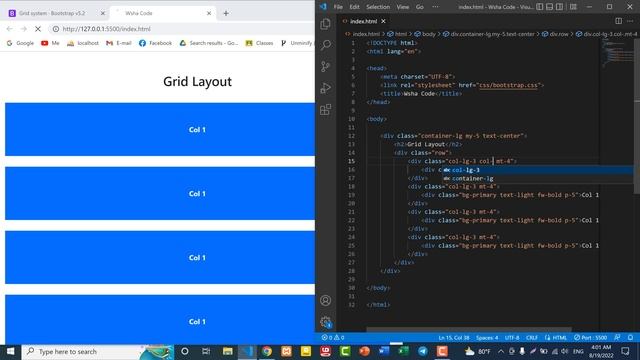Image resolution: width=640 pixels, height=360 pixels.
Task: Open File Explorer from the taskbar
Action: point(227,351)
